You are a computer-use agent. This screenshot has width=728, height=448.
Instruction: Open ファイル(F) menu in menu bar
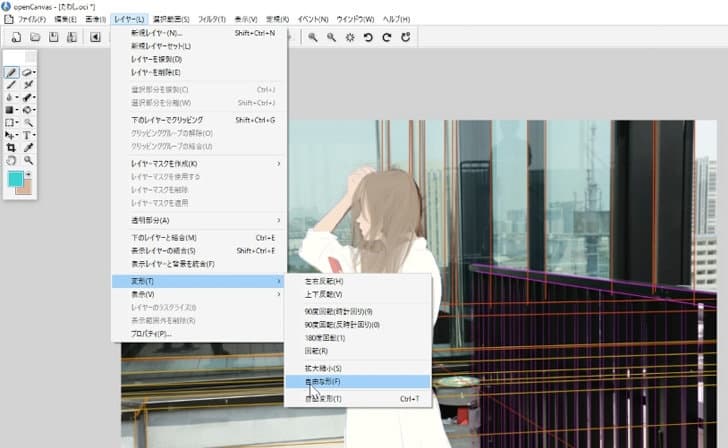32,19
